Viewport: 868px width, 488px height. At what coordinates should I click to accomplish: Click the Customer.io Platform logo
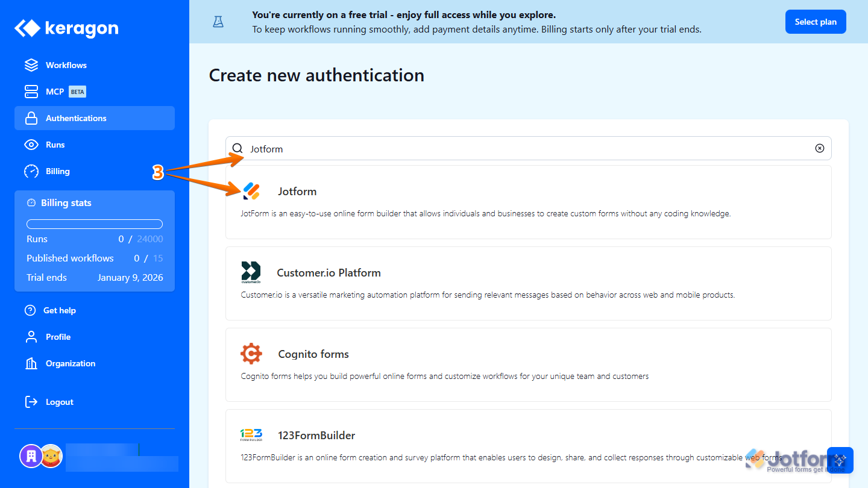coord(251,272)
